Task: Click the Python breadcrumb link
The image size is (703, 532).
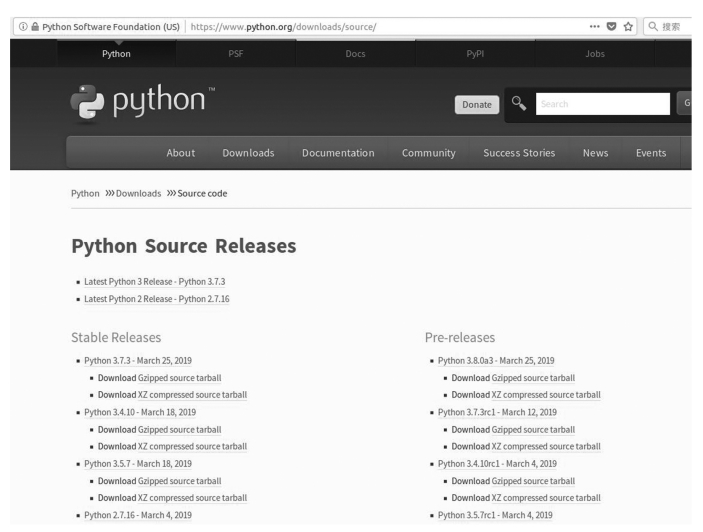Action: coord(85,194)
